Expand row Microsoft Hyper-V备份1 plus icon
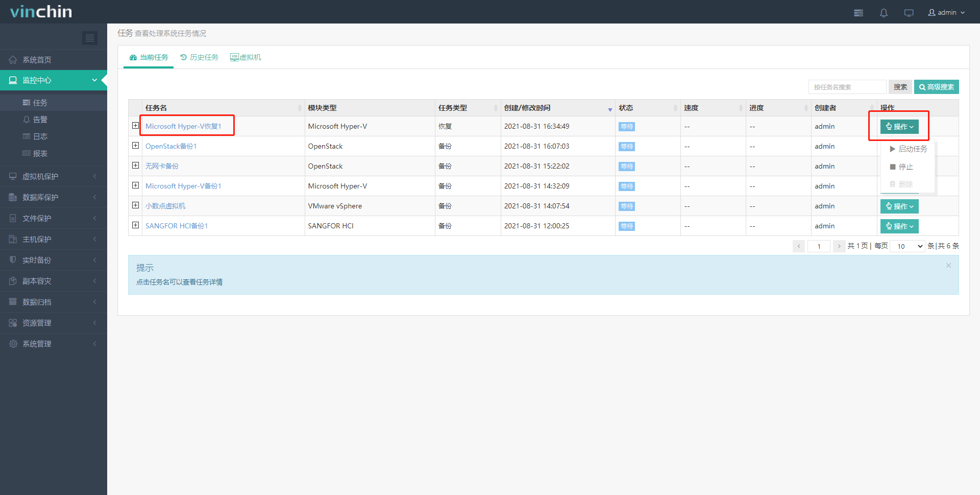The width and height of the screenshot is (980, 495). coord(135,185)
